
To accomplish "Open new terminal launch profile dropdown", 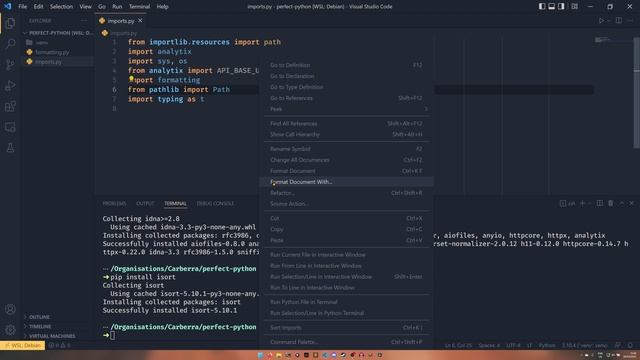I will pos(589,203).
